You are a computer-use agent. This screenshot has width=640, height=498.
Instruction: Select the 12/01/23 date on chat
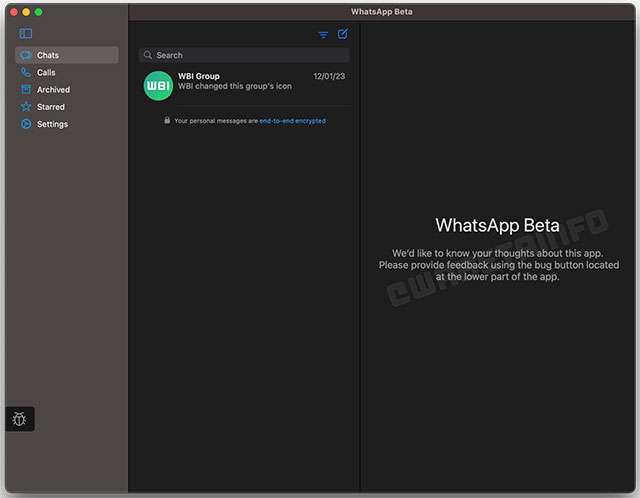tap(328, 76)
